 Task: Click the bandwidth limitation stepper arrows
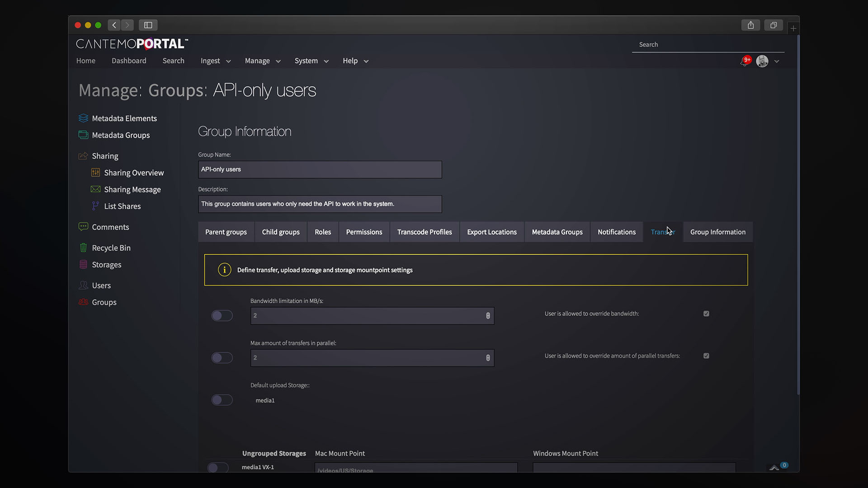(488, 316)
